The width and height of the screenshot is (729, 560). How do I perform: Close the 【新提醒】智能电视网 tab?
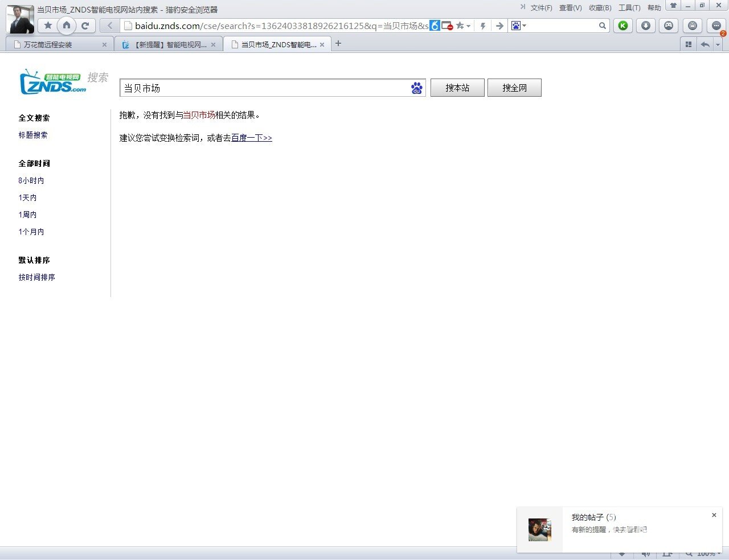[x=214, y=44]
